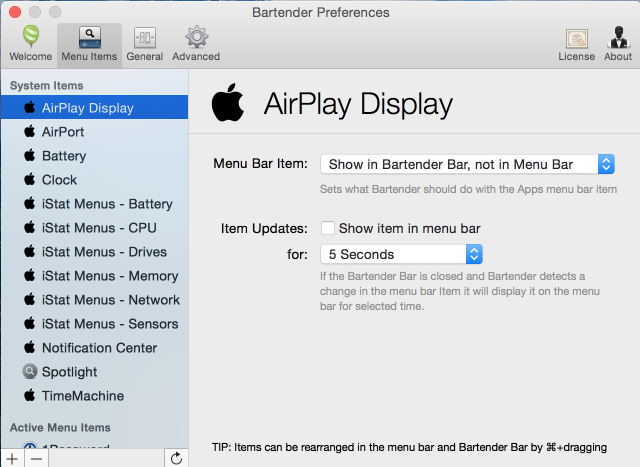Screen dimensions: 640x467
Task: Click the Menu Bar Item label
Action: (260, 164)
